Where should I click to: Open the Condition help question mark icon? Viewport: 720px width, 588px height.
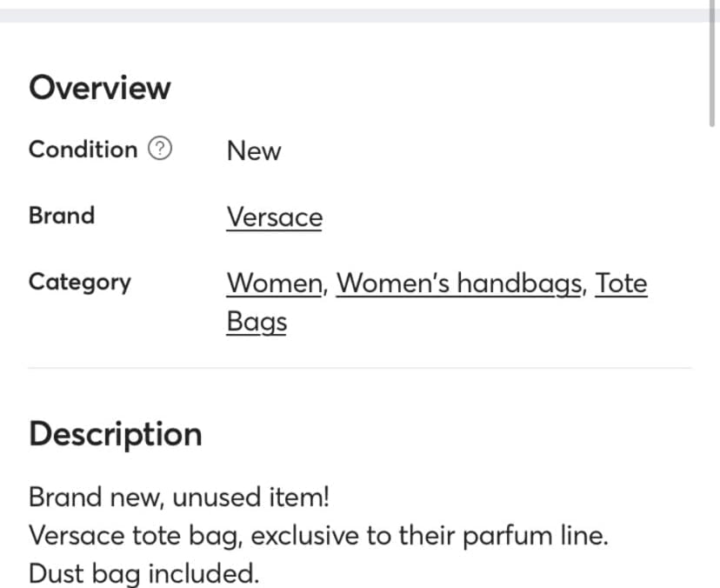pos(160,149)
